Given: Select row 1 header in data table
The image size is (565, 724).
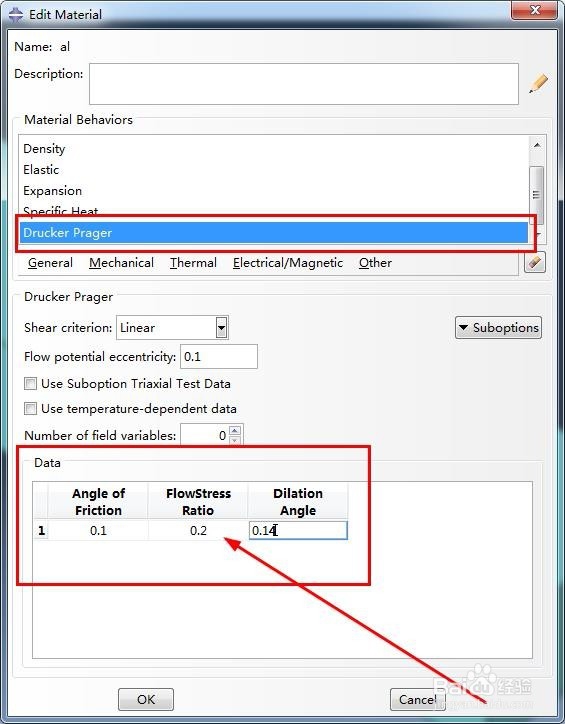Looking at the screenshot, I should 41,531.
